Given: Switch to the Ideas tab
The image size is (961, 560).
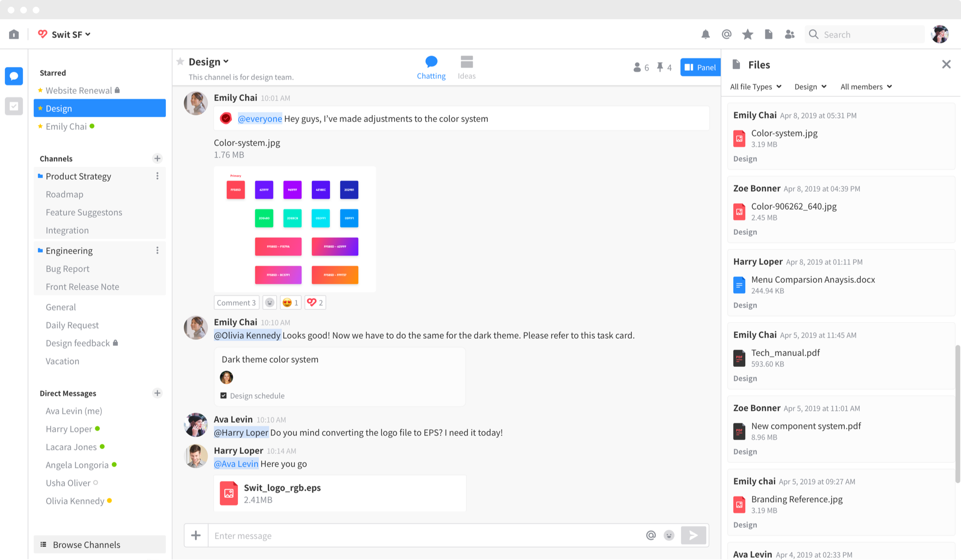Looking at the screenshot, I should 467,67.
